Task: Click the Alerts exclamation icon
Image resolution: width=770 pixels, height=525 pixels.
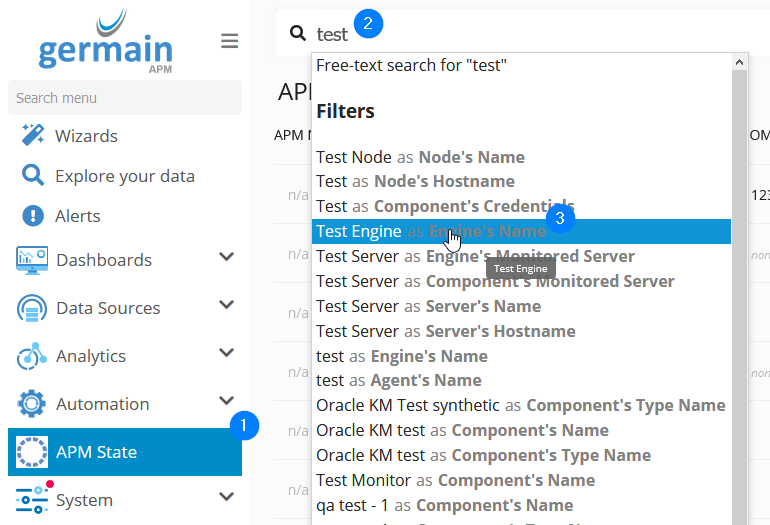Action: tap(33, 216)
